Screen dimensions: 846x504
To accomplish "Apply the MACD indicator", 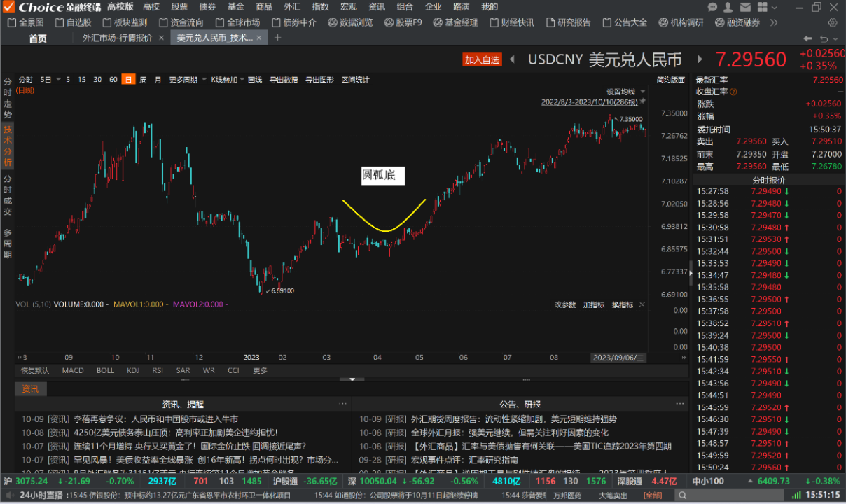I will coord(72,370).
